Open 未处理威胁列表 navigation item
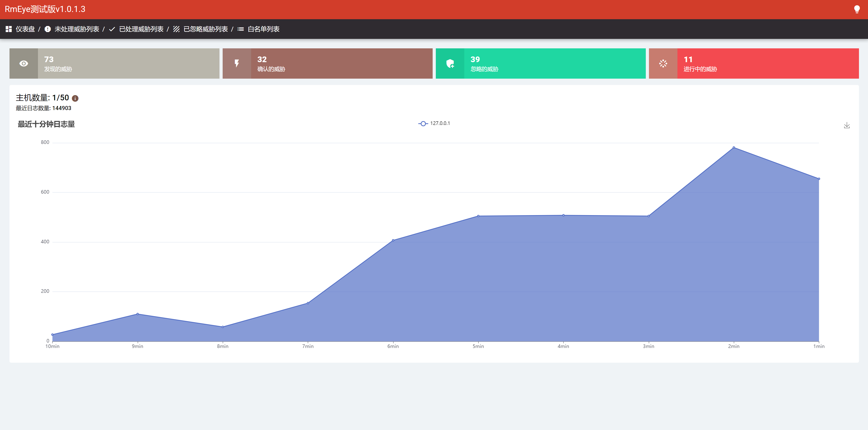Viewport: 868px width, 430px height. coord(77,29)
